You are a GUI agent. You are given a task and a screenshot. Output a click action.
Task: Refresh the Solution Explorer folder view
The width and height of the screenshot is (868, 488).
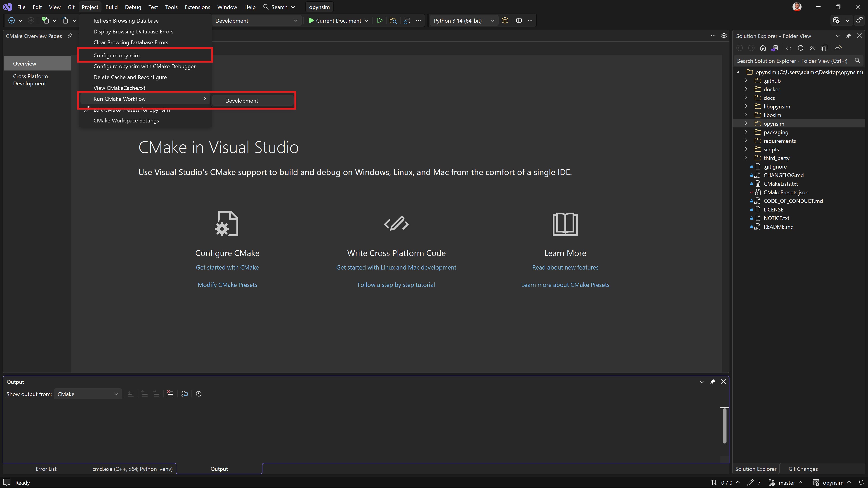click(801, 48)
